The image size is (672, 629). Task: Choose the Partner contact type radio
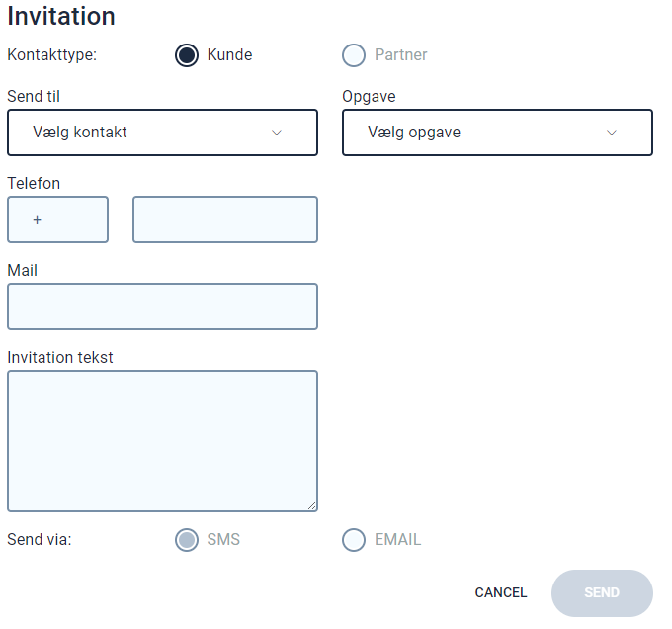354,55
